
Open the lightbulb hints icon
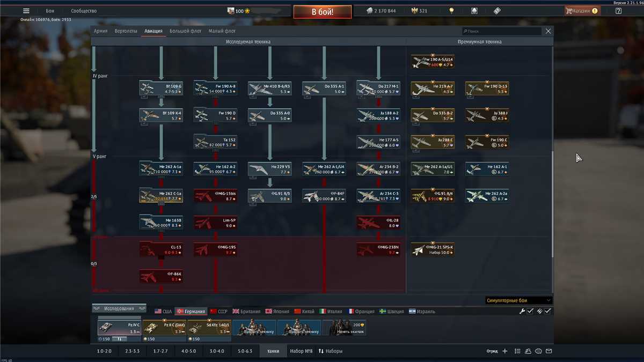(x=452, y=11)
